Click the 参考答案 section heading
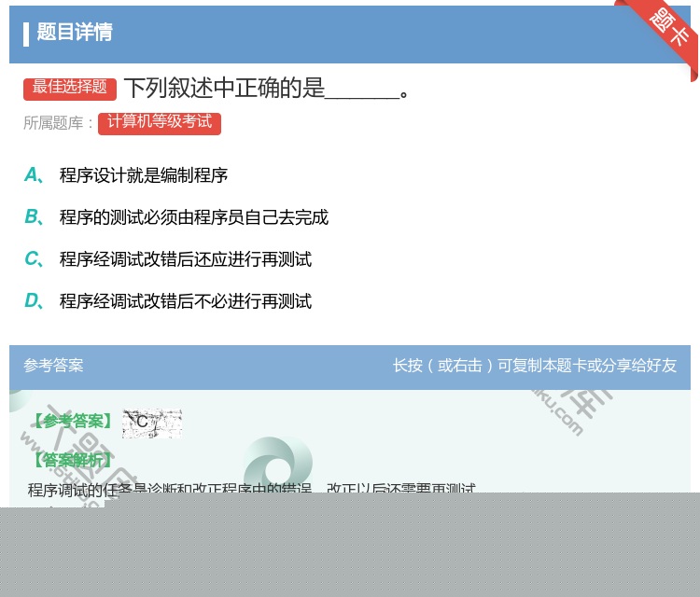The width and height of the screenshot is (700, 597). click(53, 366)
